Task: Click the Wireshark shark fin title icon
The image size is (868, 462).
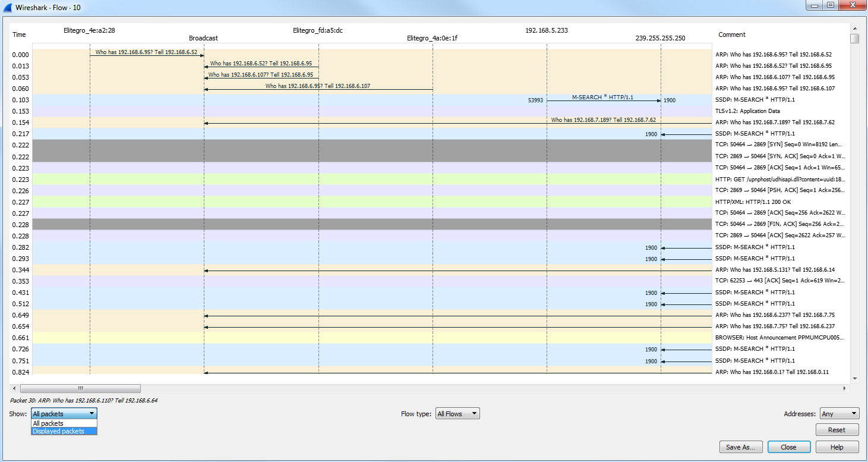Action: tap(8, 7)
